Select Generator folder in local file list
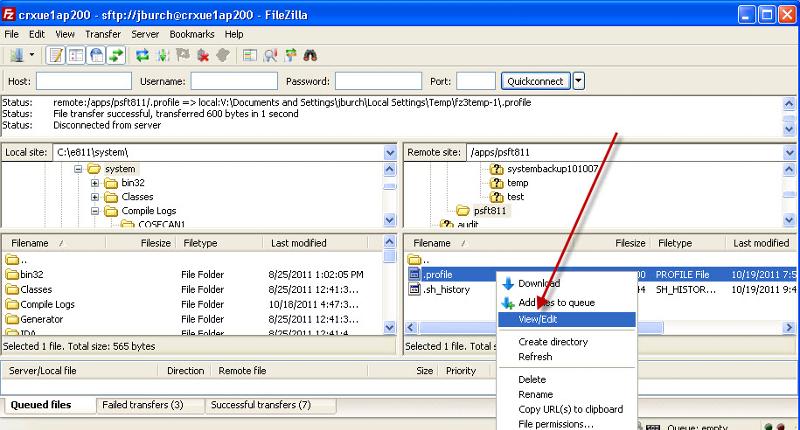The height and width of the screenshot is (430, 800). click(x=41, y=319)
